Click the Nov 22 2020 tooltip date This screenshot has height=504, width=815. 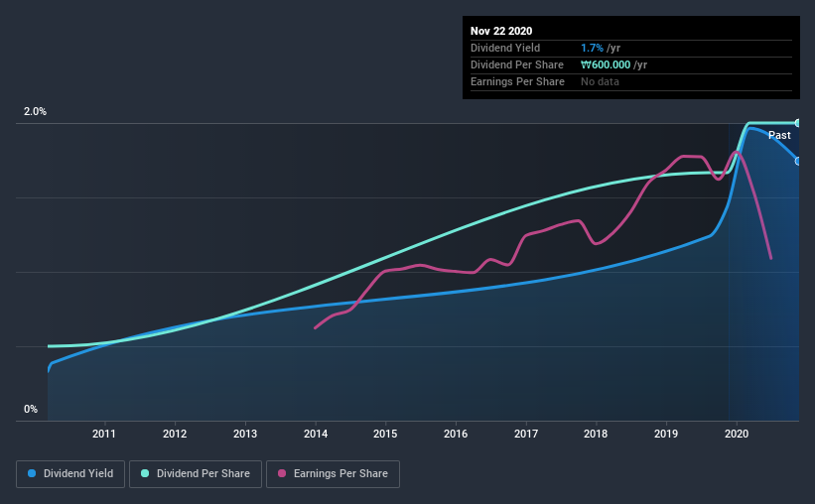[x=501, y=31]
